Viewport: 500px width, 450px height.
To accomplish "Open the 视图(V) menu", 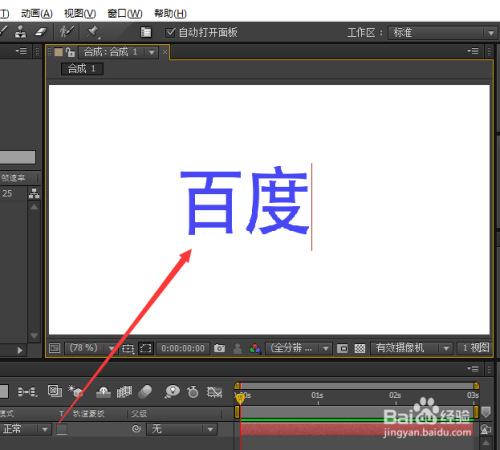I will click(80, 14).
